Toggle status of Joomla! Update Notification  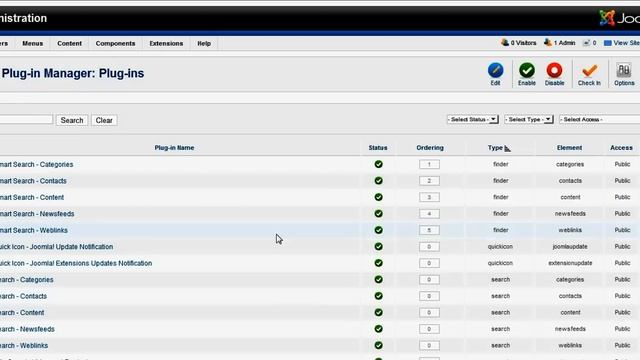pos(378,247)
